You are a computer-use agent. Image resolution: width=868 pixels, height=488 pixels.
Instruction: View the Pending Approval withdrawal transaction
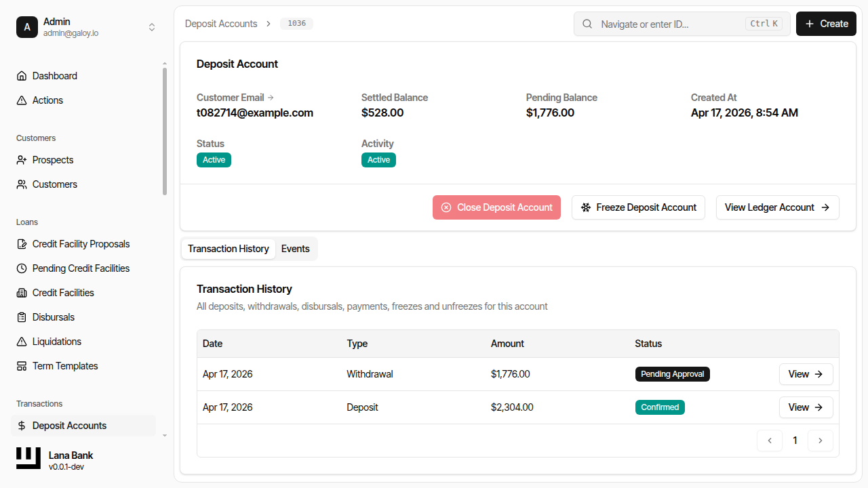(x=806, y=373)
